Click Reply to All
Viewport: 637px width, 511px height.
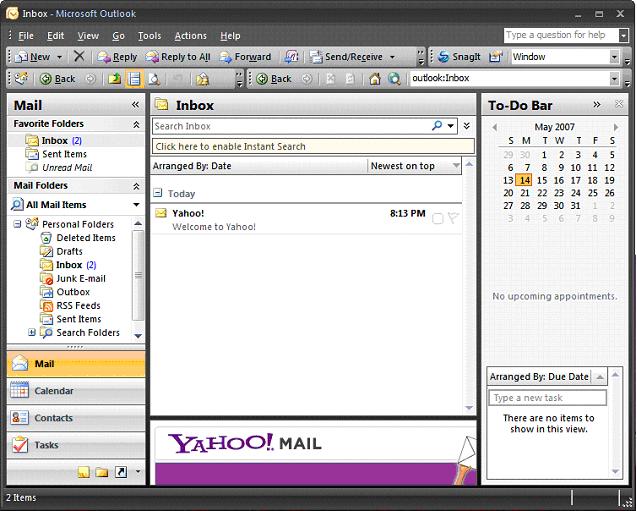coord(178,57)
